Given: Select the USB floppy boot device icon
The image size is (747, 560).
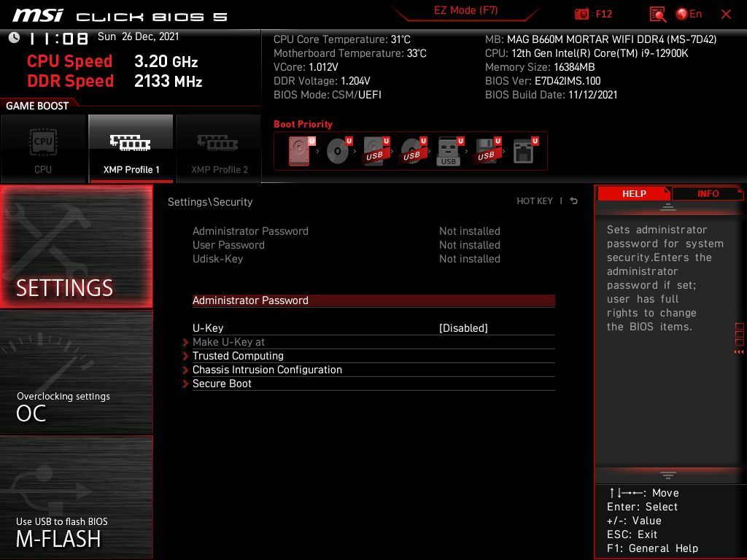Looking at the screenshot, I should pos(487,152).
